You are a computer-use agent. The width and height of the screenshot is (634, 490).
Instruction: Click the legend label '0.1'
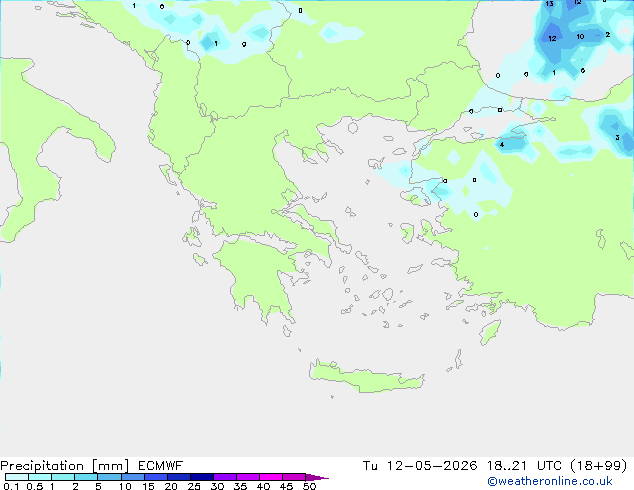(x=11, y=486)
